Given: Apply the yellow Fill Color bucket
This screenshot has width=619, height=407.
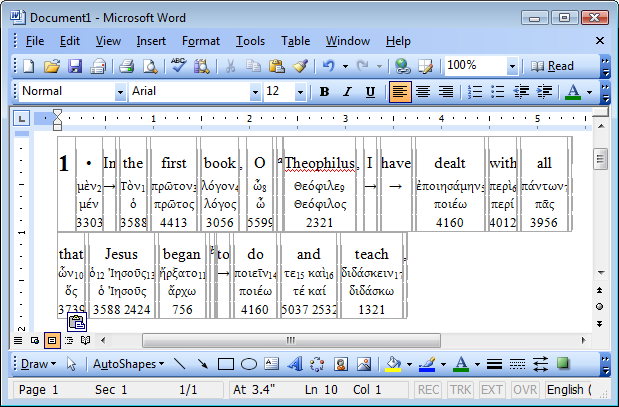Looking at the screenshot, I should [x=393, y=364].
